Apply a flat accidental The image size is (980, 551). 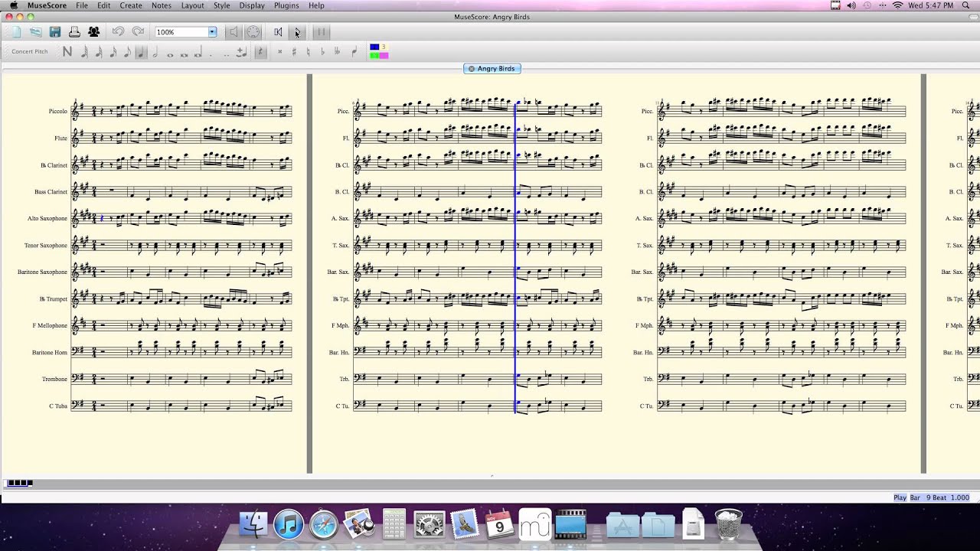(322, 52)
